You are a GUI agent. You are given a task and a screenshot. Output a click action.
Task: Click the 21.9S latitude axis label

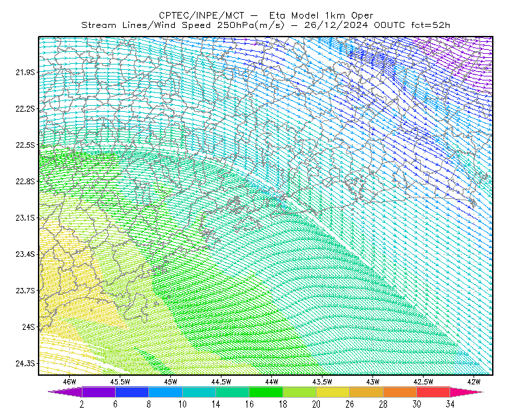(25, 72)
